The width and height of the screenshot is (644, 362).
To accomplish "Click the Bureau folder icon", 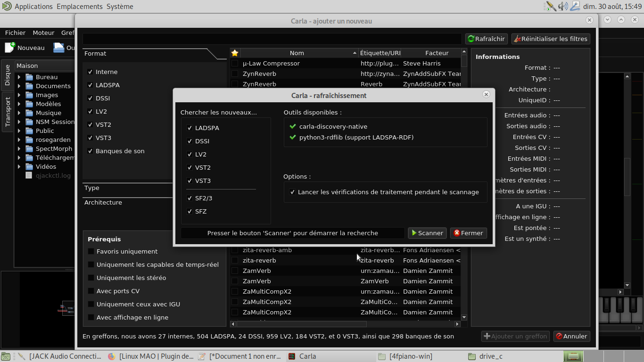I will tap(29, 77).
